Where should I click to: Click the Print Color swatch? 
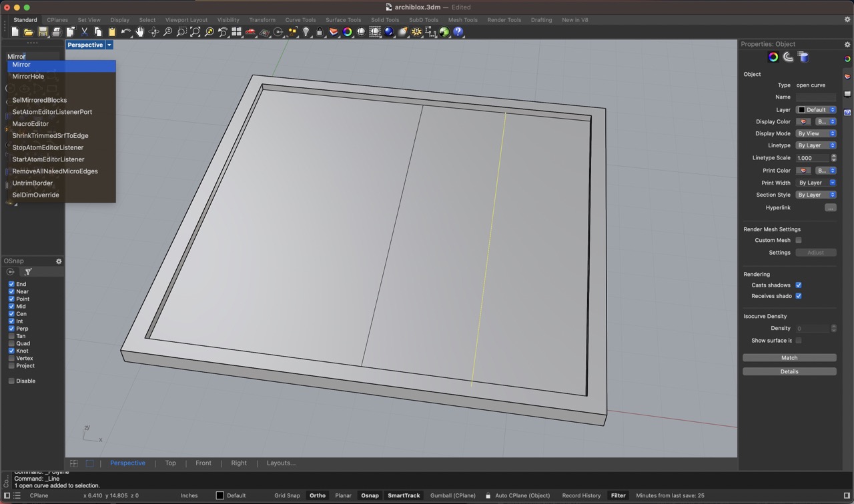tap(803, 171)
